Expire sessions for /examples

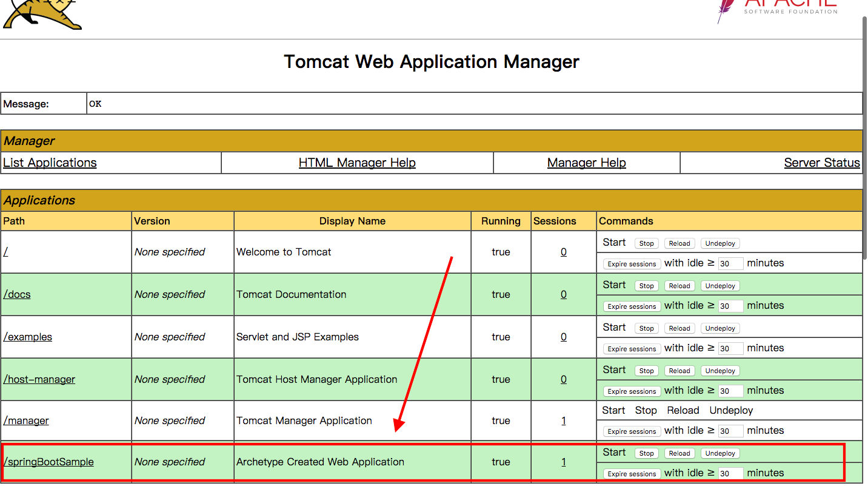coord(632,349)
